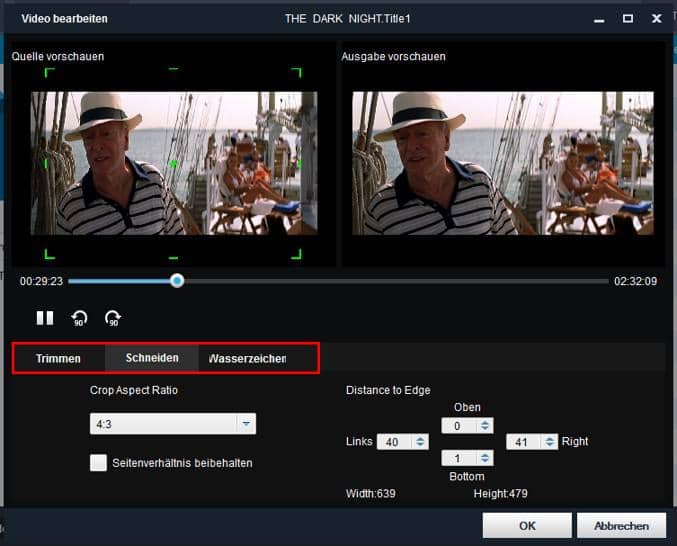Click the top-center crop edge handle
The image size is (677, 546).
pyautogui.click(x=173, y=69)
